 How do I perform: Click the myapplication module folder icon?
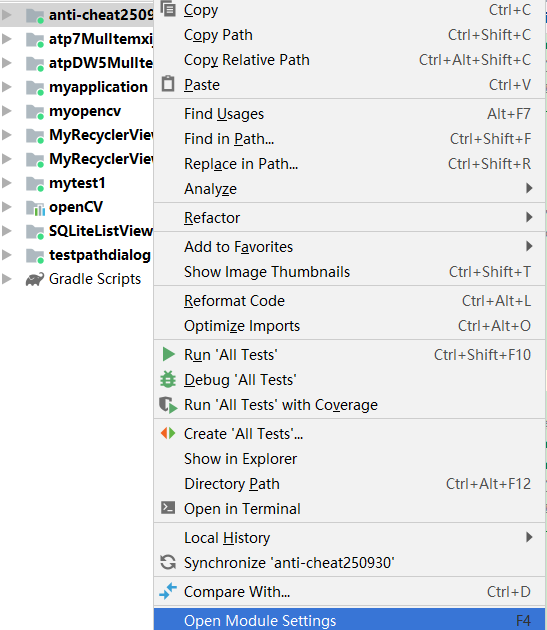click(35, 88)
